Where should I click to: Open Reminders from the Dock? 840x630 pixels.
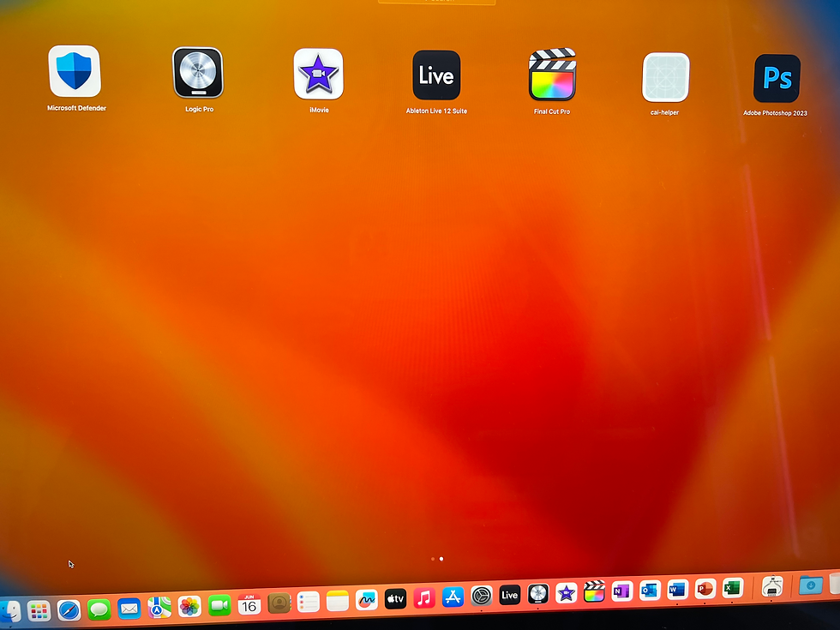[308, 602]
